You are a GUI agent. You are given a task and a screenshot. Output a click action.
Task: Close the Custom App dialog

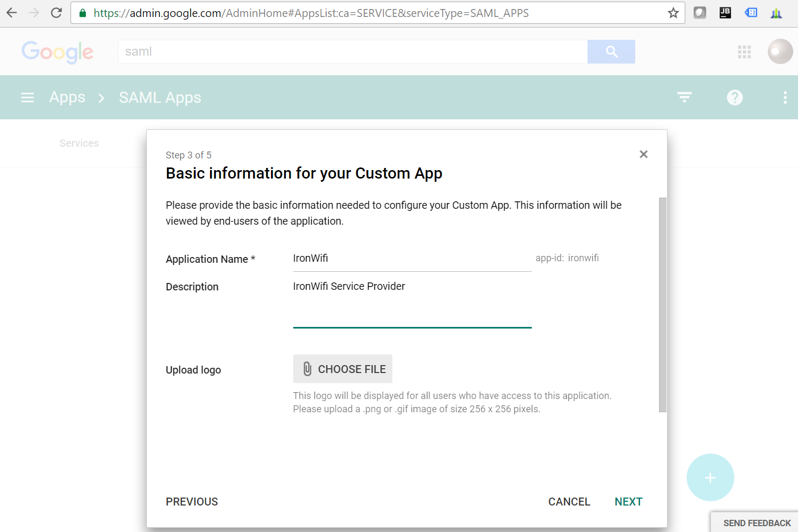(643, 154)
